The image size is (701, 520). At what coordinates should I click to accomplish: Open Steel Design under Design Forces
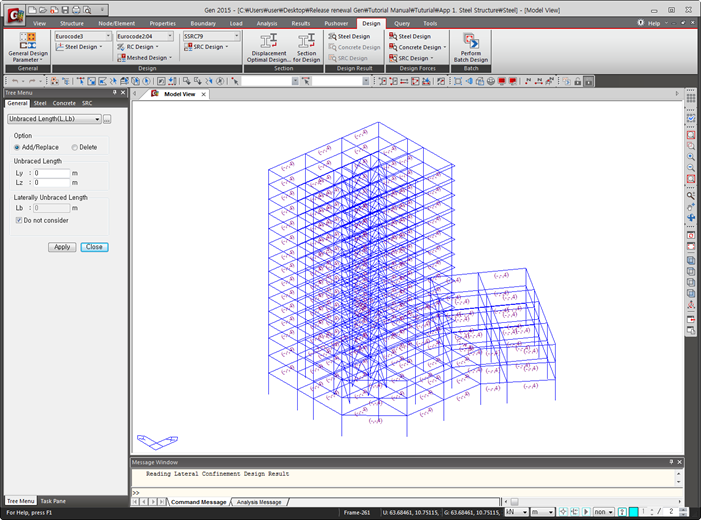coord(410,36)
